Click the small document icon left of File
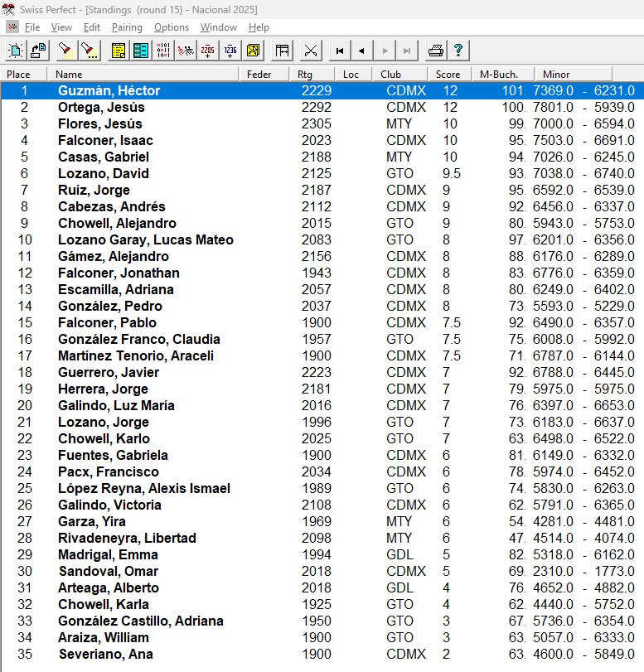 (x=12, y=27)
